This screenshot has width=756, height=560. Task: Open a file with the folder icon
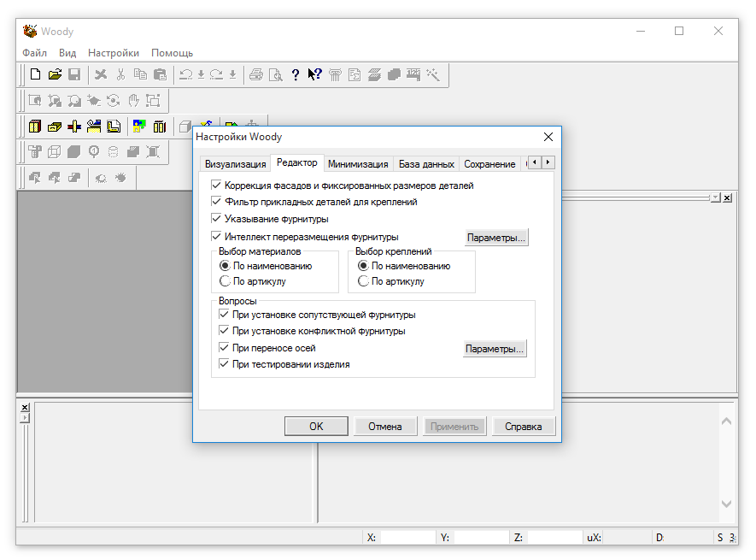pyautogui.click(x=55, y=74)
